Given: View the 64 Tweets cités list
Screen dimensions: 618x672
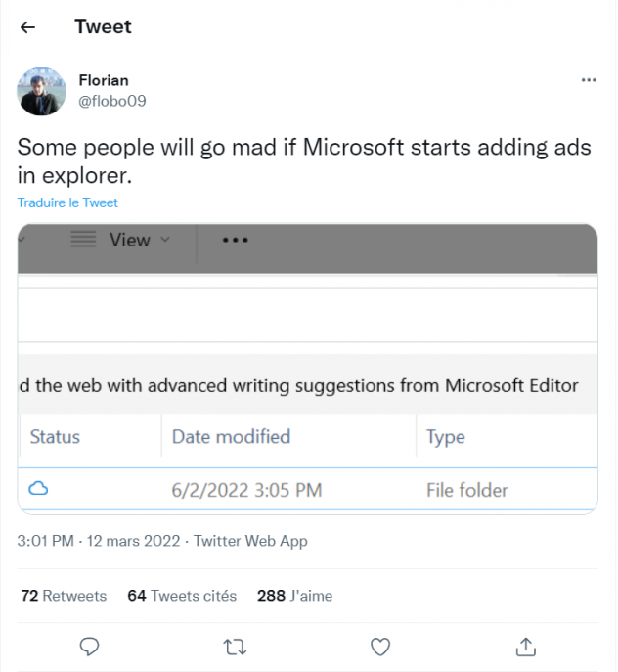Looking at the screenshot, I should tap(182, 595).
